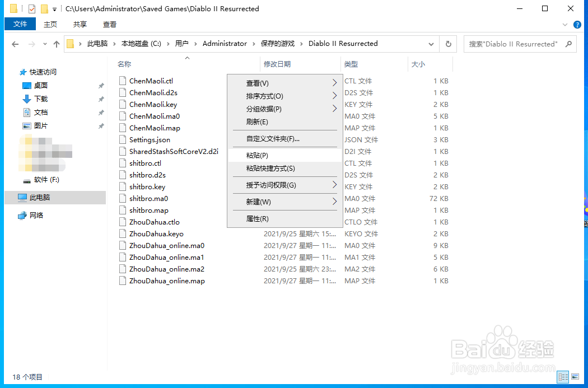The image size is (588, 388).
Task: Select the file ChenMaoli.key
Action: point(153,105)
